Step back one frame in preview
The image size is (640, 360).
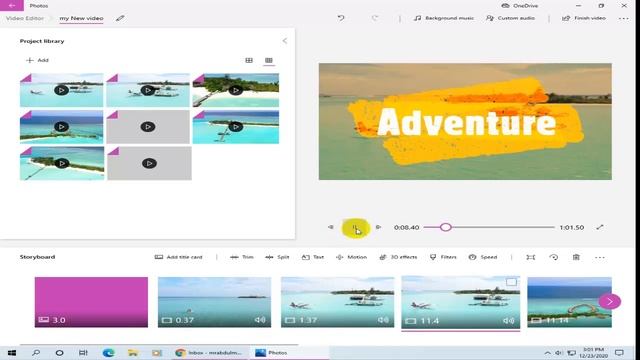331,227
